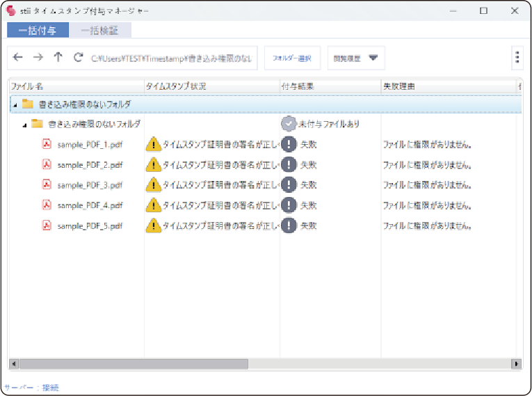Viewport: 532px width, 396px height.
Task: Refresh the current folder listing
Action: click(x=79, y=58)
